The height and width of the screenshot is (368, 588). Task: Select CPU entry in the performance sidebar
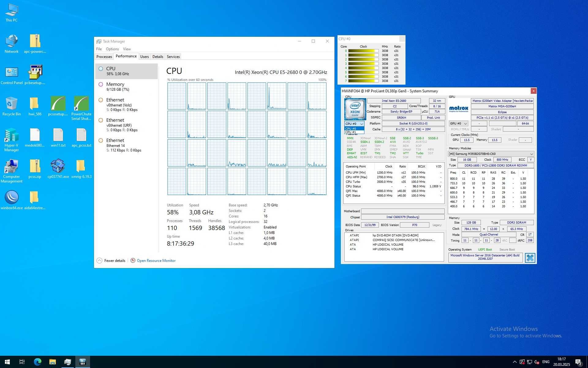(126, 71)
